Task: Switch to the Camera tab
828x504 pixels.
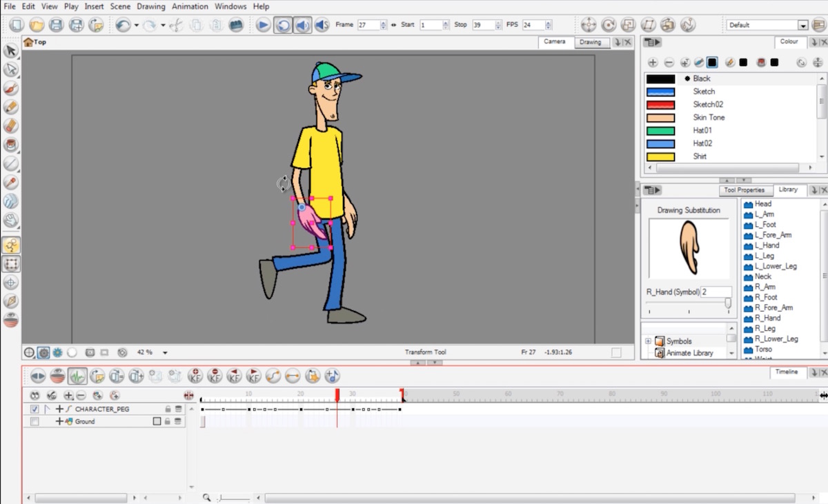Action: (555, 41)
